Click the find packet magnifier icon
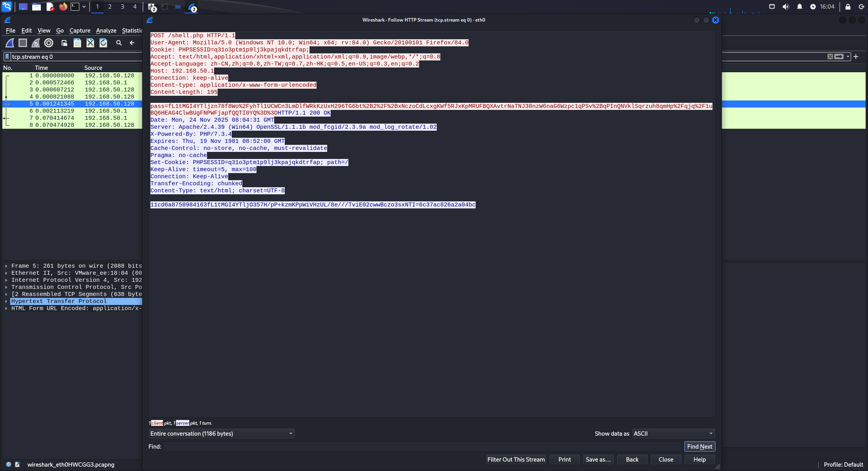 pos(119,43)
